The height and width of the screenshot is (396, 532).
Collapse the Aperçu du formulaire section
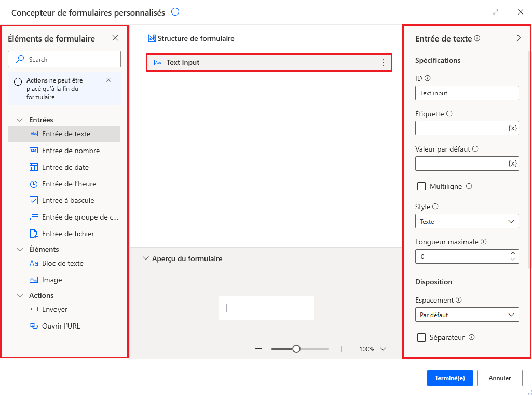tap(146, 258)
